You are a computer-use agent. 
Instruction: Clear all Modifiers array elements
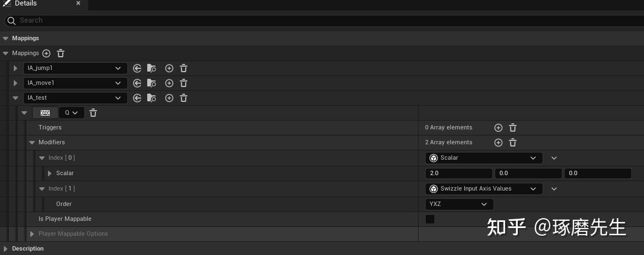[513, 143]
